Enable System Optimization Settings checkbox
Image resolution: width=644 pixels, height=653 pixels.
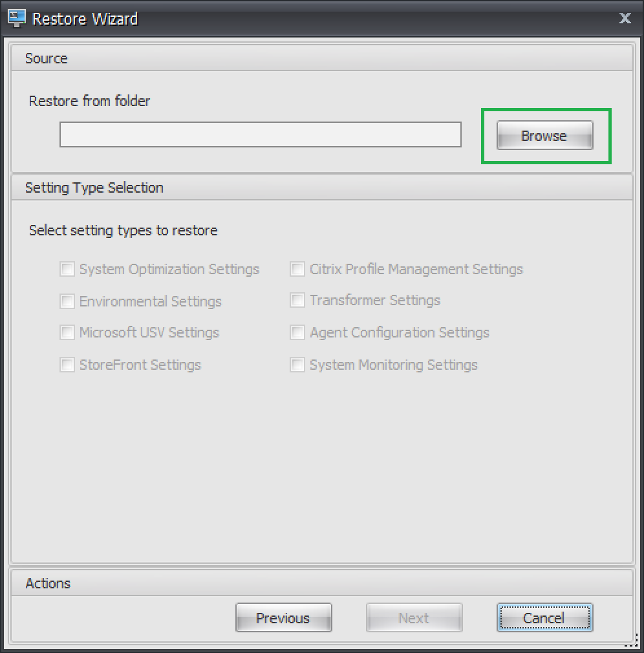[x=67, y=269]
